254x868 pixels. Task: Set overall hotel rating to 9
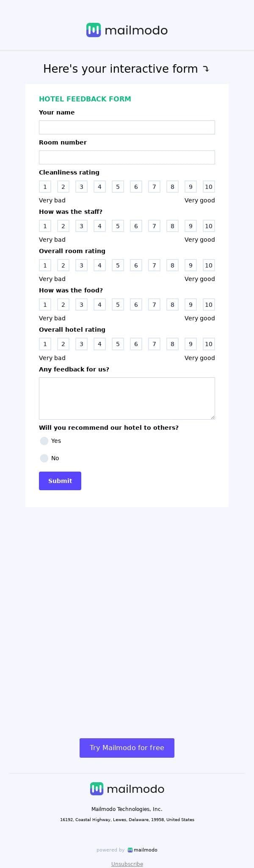coord(190,344)
